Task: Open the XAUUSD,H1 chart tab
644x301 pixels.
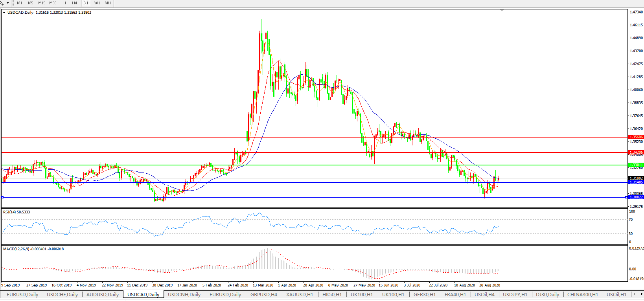Action: tap(300, 294)
